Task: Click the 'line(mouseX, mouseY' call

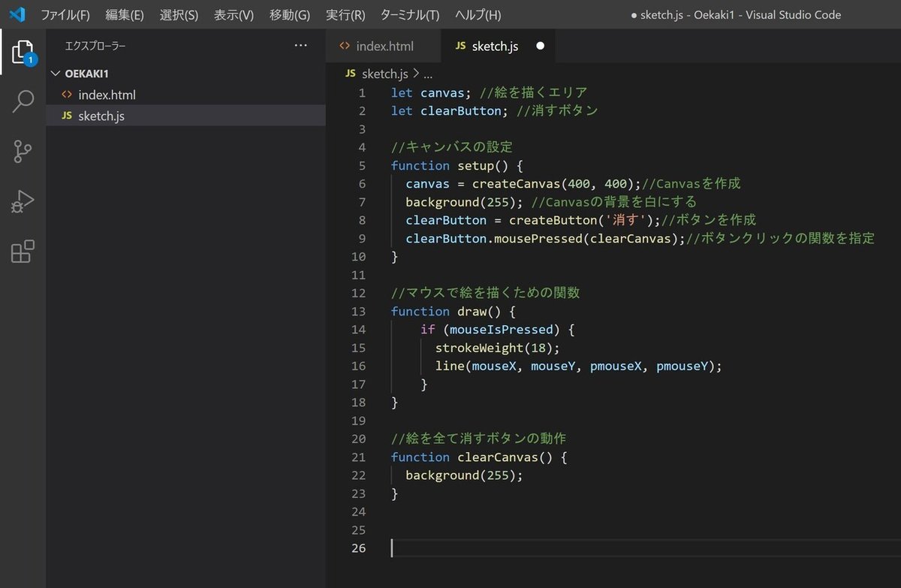Action: pos(505,366)
